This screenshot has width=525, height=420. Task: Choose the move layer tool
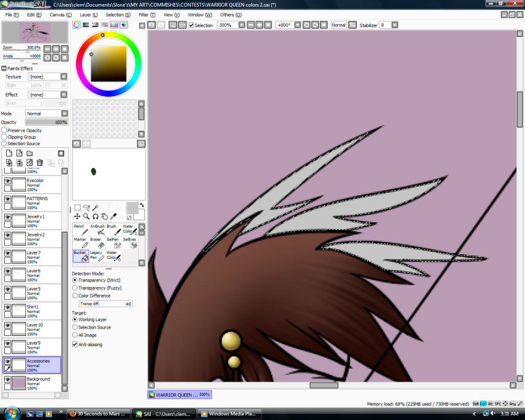pyautogui.click(x=77, y=216)
